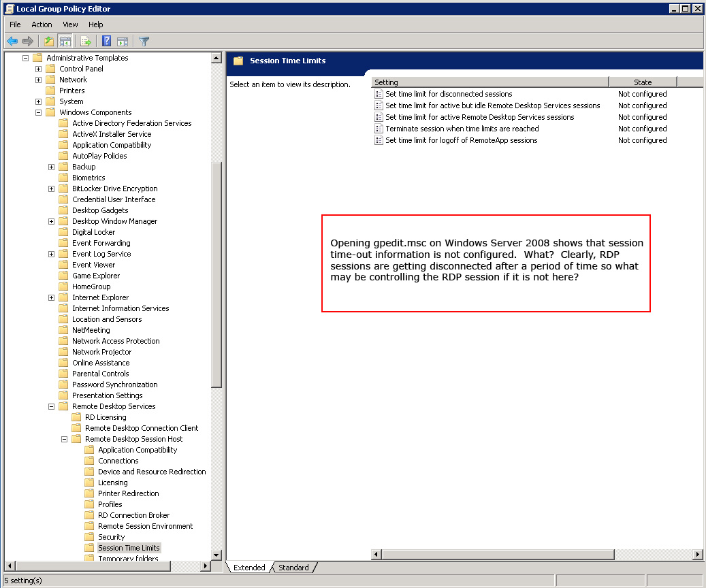Collapse the Administrative Templates node

pyautogui.click(x=26, y=58)
